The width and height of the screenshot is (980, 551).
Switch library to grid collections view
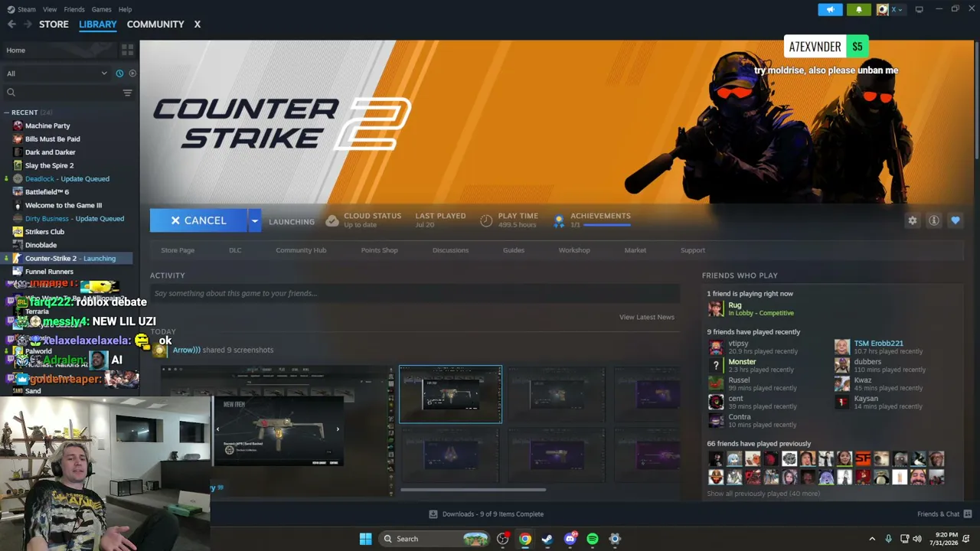127,50
